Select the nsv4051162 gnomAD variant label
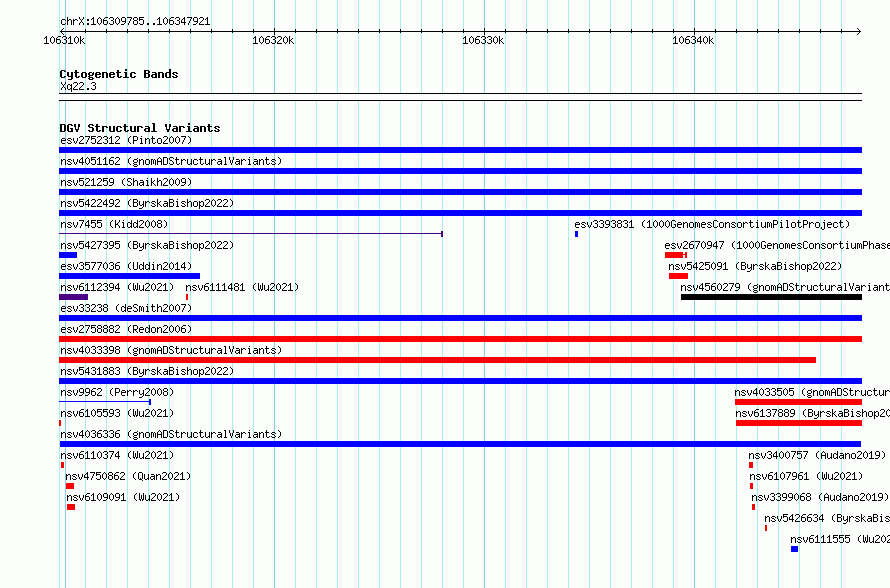The height and width of the screenshot is (588, 890). pyautogui.click(x=171, y=161)
